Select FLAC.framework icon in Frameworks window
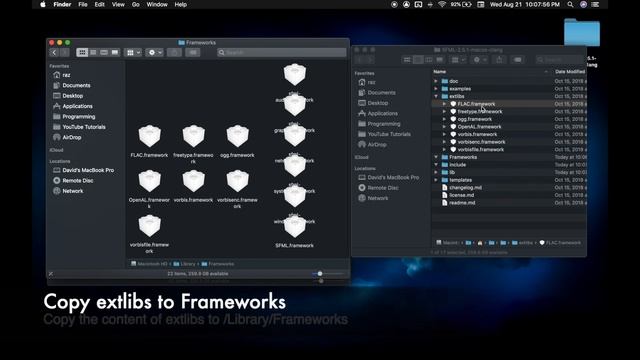640x360 pixels. click(149, 136)
